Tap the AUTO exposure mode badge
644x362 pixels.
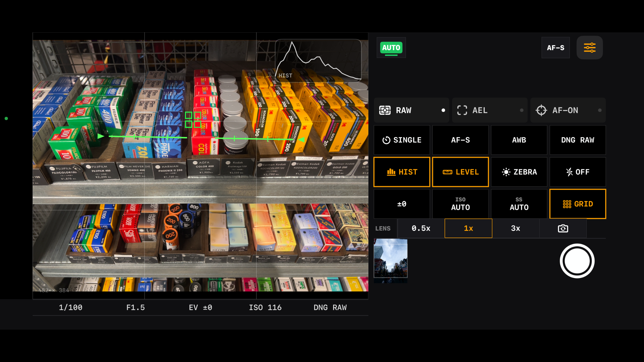click(391, 48)
